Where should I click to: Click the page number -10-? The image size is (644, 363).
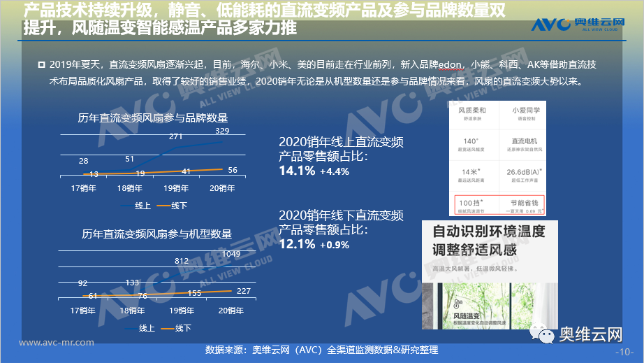(x=624, y=353)
